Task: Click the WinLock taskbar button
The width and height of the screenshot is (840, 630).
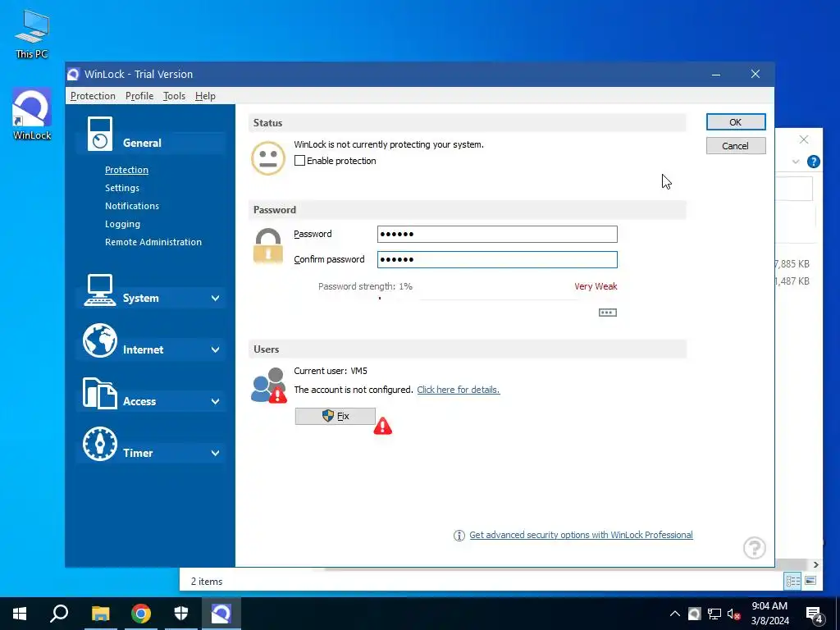Action: [221, 614]
